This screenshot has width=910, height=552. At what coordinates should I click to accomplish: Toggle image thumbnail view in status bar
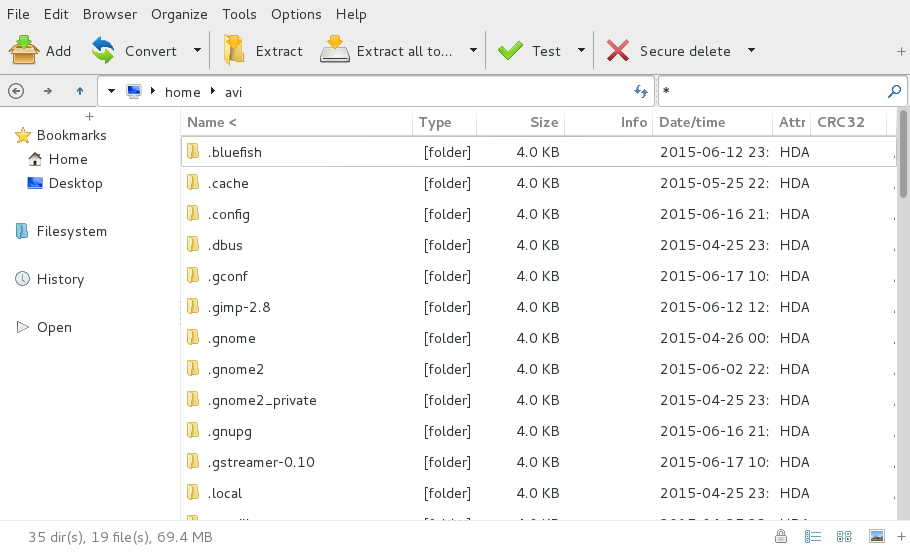[x=876, y=537]
